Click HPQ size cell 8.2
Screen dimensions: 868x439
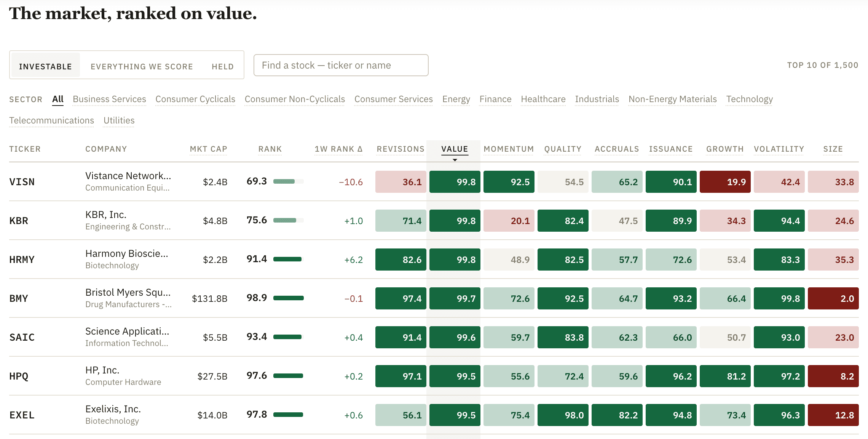click(x=833, y=376)
